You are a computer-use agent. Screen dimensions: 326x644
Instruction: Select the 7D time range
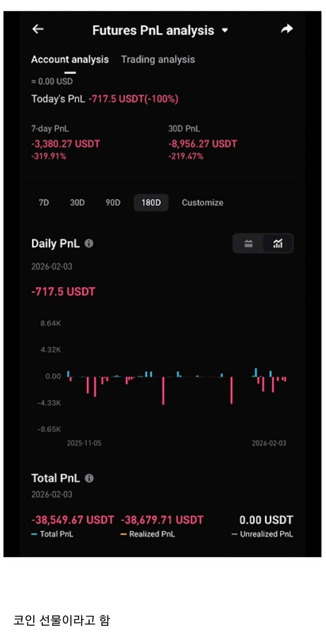click(x=44, y=202)
